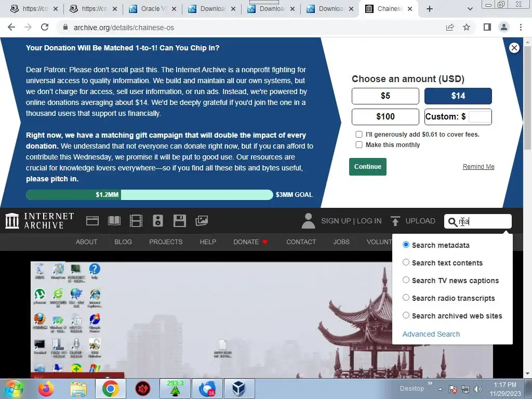This screenshot has width=532, height=399.
Task: Click the green Continue button
Action: [x=368, y=167]
